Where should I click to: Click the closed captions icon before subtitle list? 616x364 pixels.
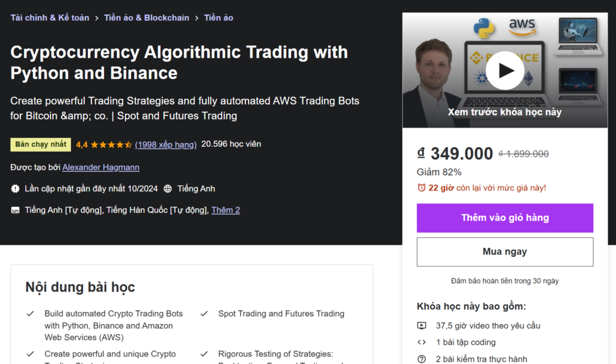(x=16, y=210)
